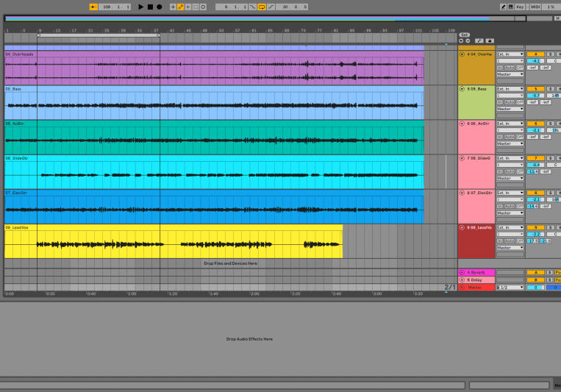Unfold the B Delay return track
561x392 pixels.
(462, 280)
